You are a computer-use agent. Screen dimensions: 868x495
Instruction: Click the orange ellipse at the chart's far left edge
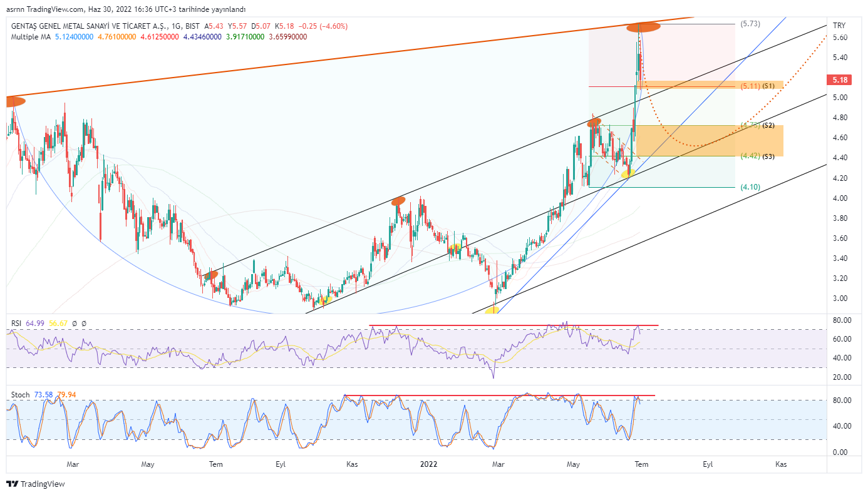click(x=14, y=101)
